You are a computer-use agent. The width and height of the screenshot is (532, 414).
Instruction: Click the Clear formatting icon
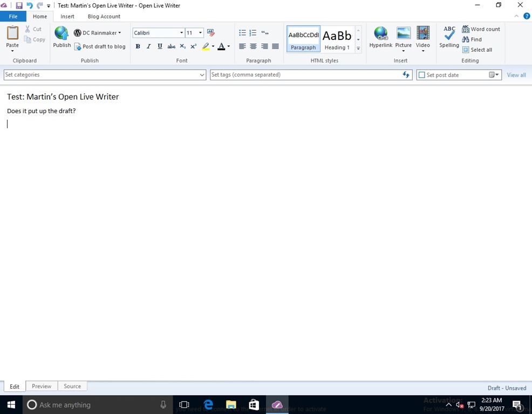coord(211,32)
